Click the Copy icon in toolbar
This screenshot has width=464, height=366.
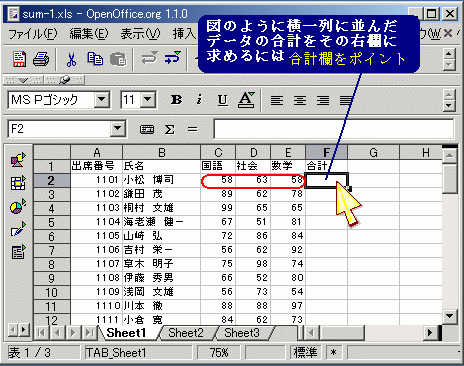point(95,59)
